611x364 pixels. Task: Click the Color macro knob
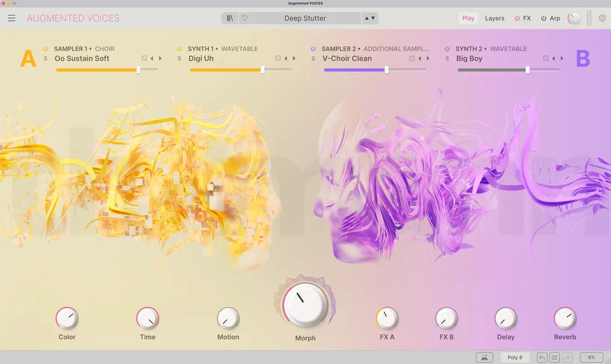pos(67,318)
